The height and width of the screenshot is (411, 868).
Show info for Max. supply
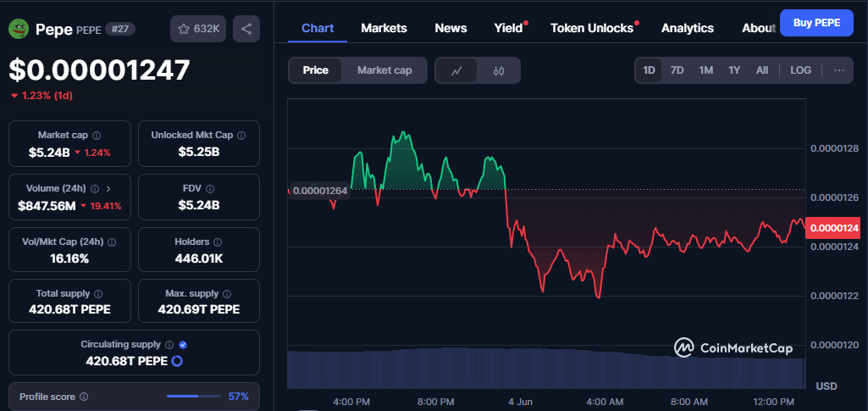(227, 293)
